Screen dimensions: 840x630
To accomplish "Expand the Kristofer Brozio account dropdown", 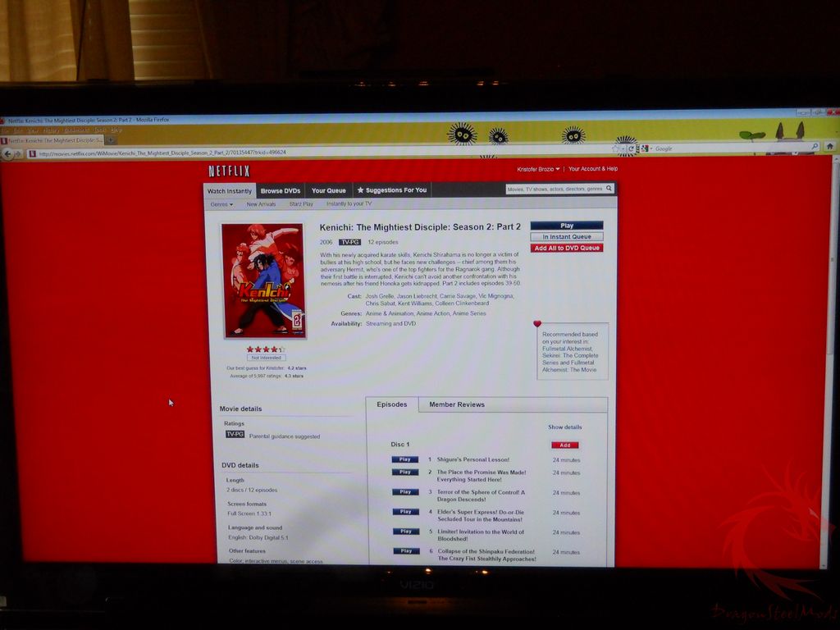I will 538,169.
